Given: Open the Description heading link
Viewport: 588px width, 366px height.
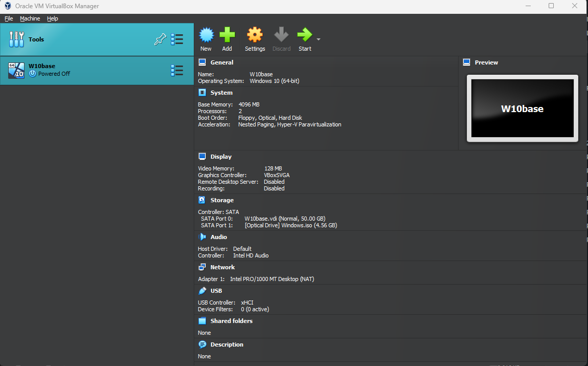Looking at the screenshot, I should tap(227, 345).
